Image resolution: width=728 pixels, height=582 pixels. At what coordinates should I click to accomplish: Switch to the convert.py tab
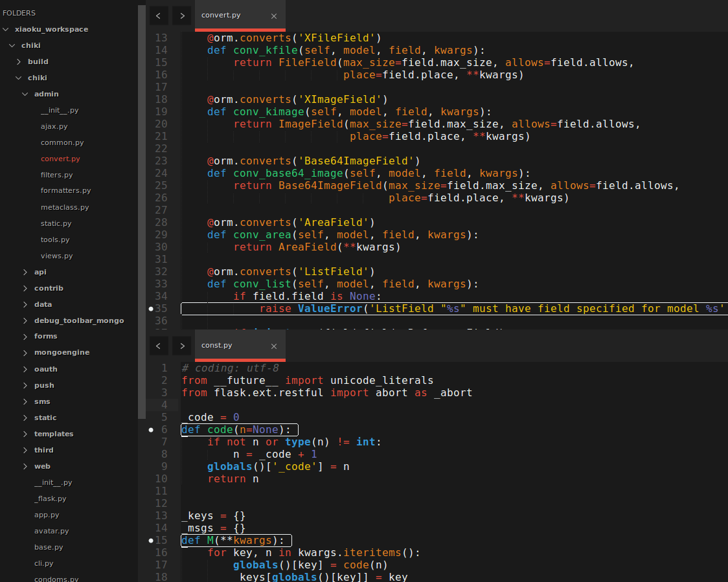240,16
